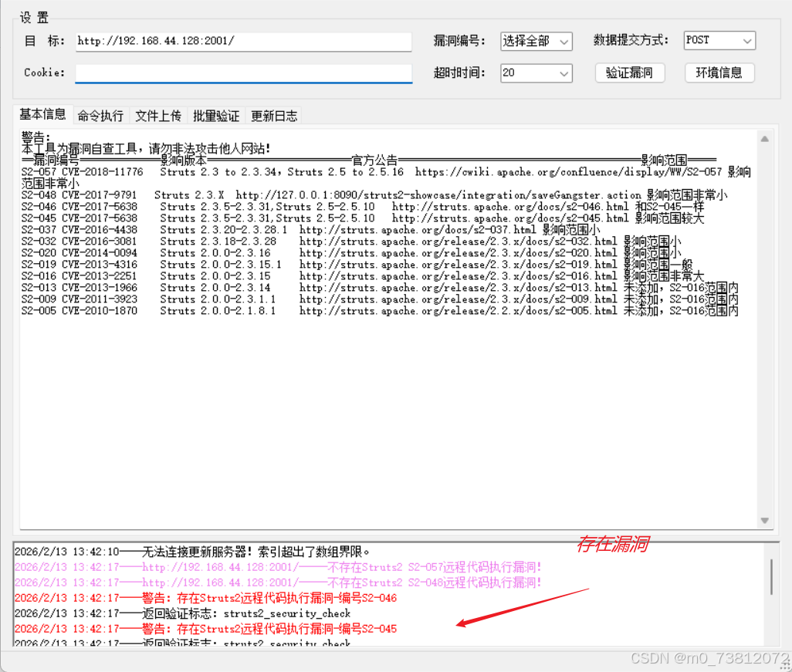Viewport: 792px width, 672px height.
Task: Select the S2-019 CVE-2013-4316 row
Action: (x=357, y=265)
